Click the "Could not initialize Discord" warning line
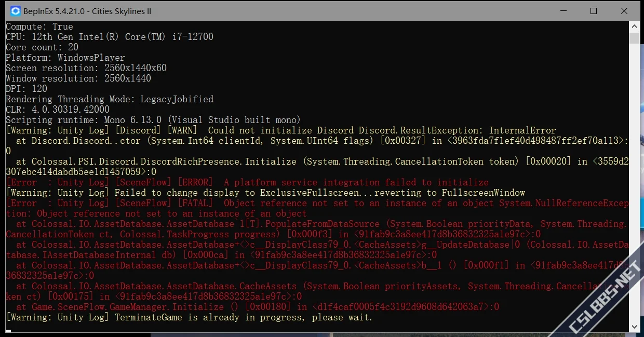Image resolution: width=644 pixels, height=337 pixels. pyautogui.click(x=281, y=130)
